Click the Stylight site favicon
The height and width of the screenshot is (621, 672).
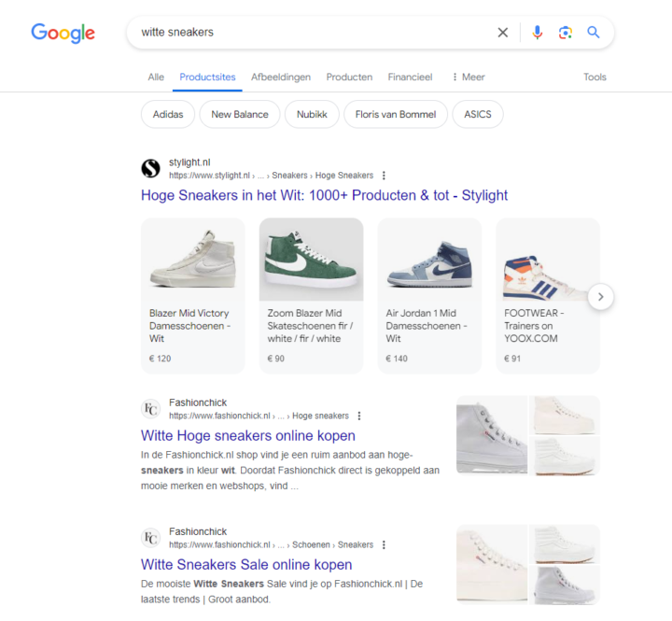coord(151,168)
